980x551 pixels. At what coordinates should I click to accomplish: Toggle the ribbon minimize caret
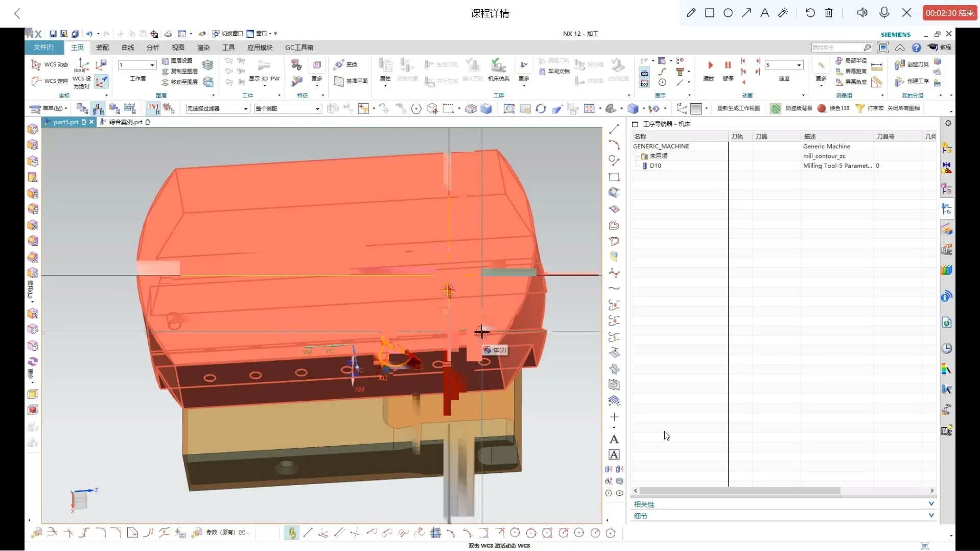tap(900, 48)
